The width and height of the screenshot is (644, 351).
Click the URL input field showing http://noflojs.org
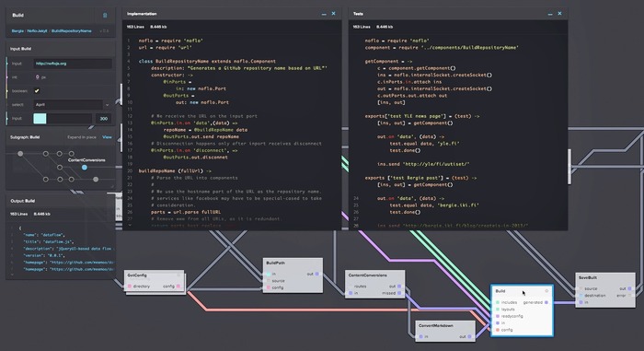coord(73,64)
